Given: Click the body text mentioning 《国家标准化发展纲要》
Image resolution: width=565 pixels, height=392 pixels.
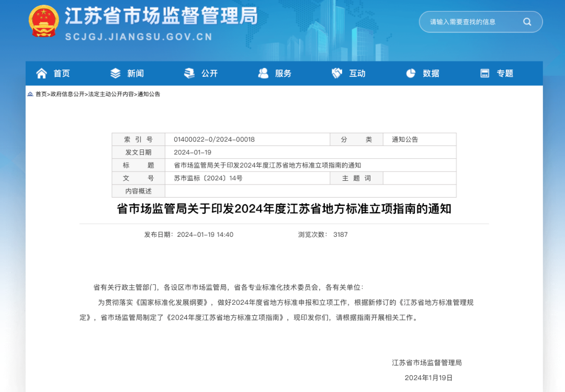Looking at the screenshot, I should click(x=276, y=310).
